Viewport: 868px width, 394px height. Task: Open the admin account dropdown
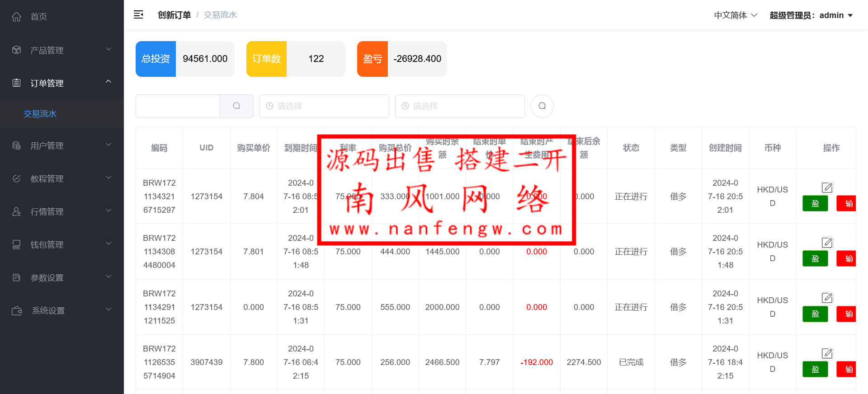point(811,15)
